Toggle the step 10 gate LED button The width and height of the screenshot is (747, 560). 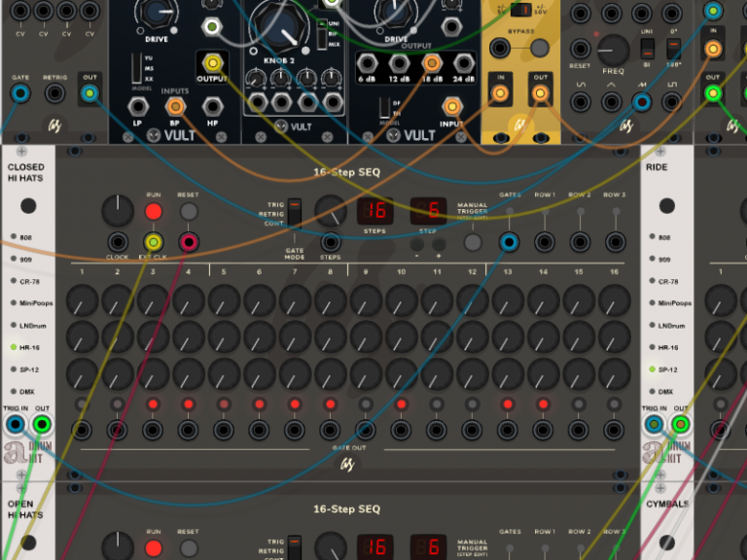coord(401,404)
